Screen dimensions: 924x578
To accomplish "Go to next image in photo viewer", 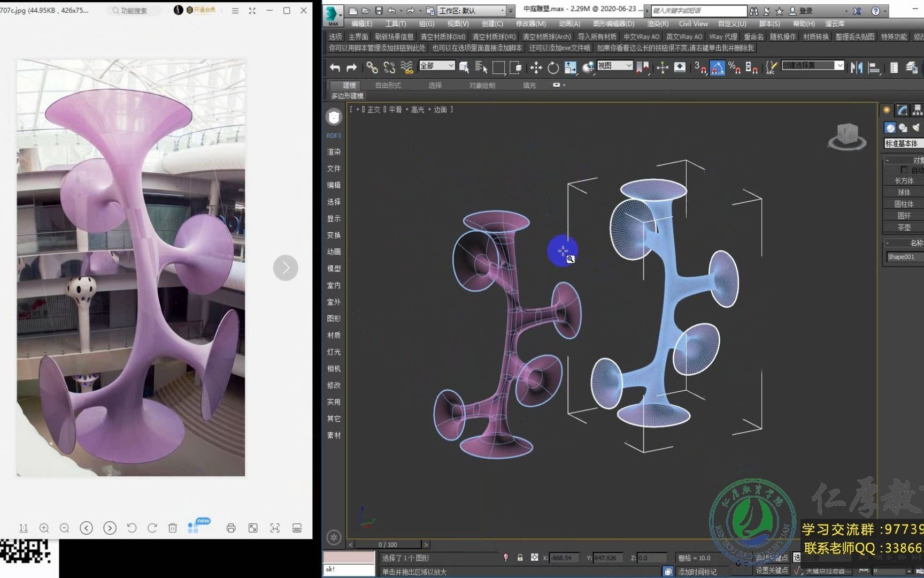I will click(286, 268).
